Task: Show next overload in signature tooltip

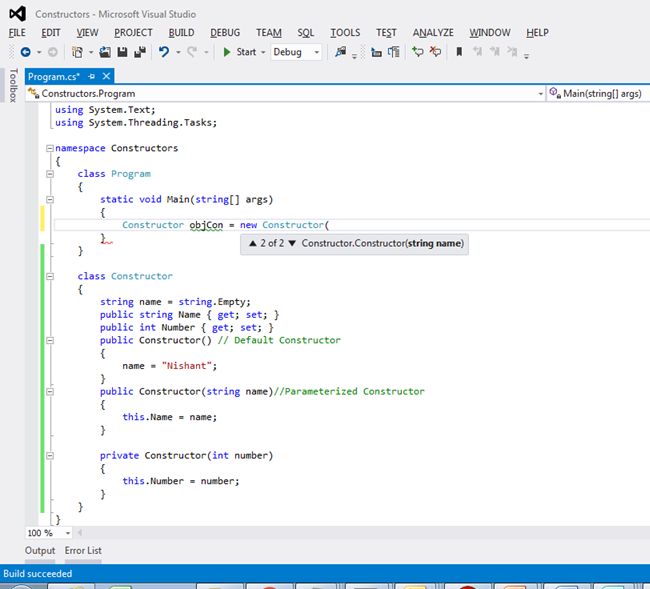Action: 293,243
